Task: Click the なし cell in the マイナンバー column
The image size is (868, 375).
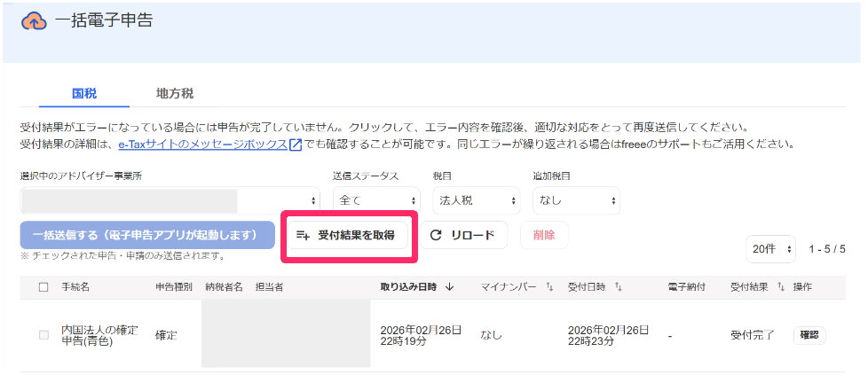Action: (491, 335)
